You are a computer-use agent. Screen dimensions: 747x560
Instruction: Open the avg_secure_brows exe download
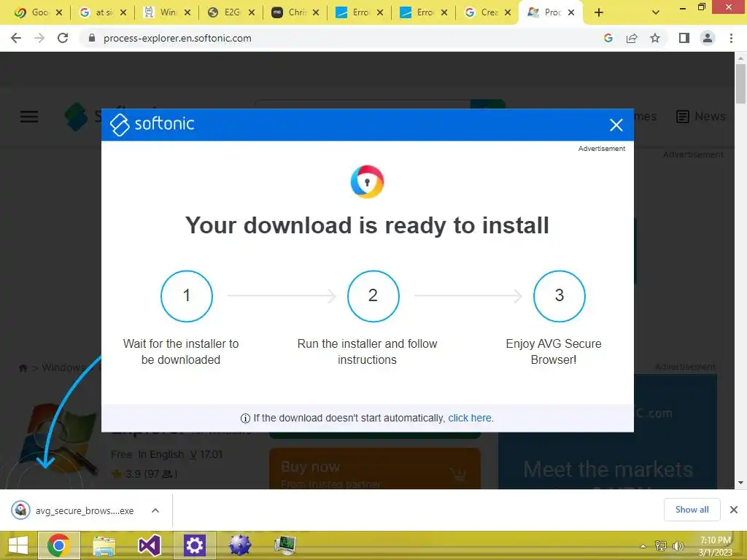74,510
